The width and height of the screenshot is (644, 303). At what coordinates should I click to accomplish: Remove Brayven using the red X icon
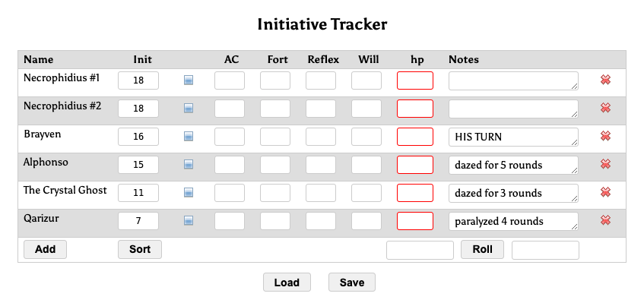click(x=605, y=136)
